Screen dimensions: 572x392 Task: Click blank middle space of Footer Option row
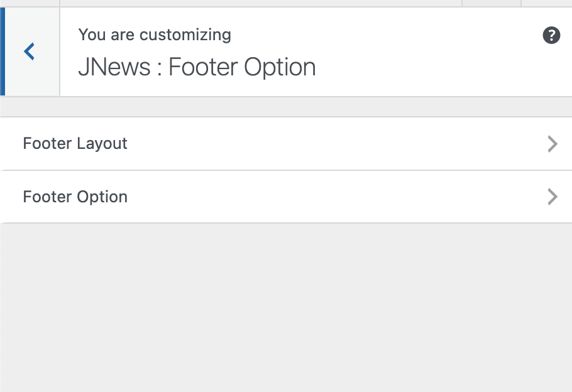(x=339, y=197)
